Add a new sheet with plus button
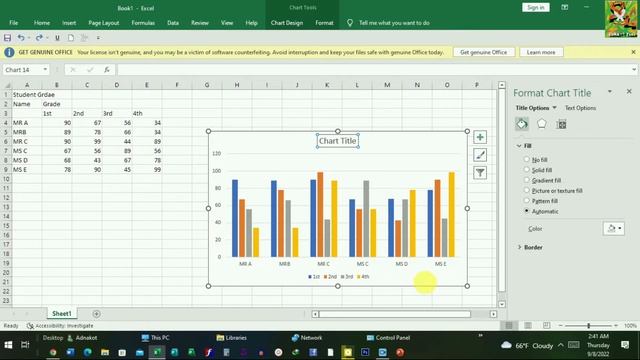Viewport: 640px width, 360px height. [x=96, y=314]
